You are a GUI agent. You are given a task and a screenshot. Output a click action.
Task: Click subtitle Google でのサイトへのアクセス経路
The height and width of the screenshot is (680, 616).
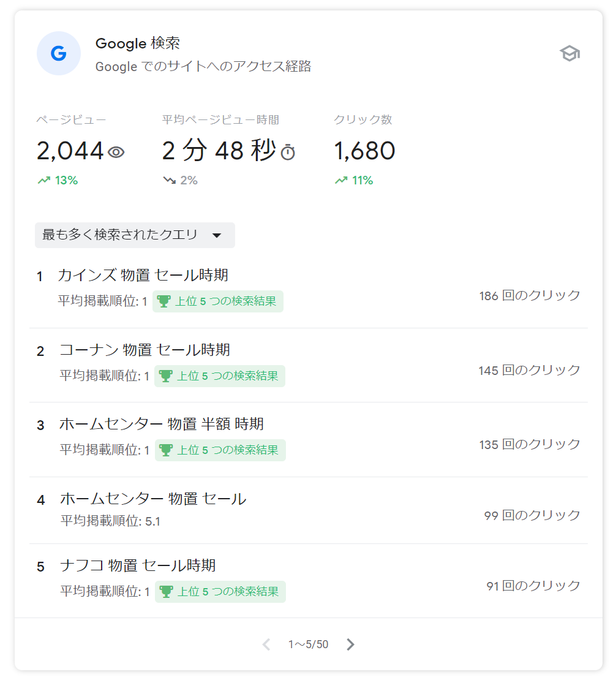[203, 66]
